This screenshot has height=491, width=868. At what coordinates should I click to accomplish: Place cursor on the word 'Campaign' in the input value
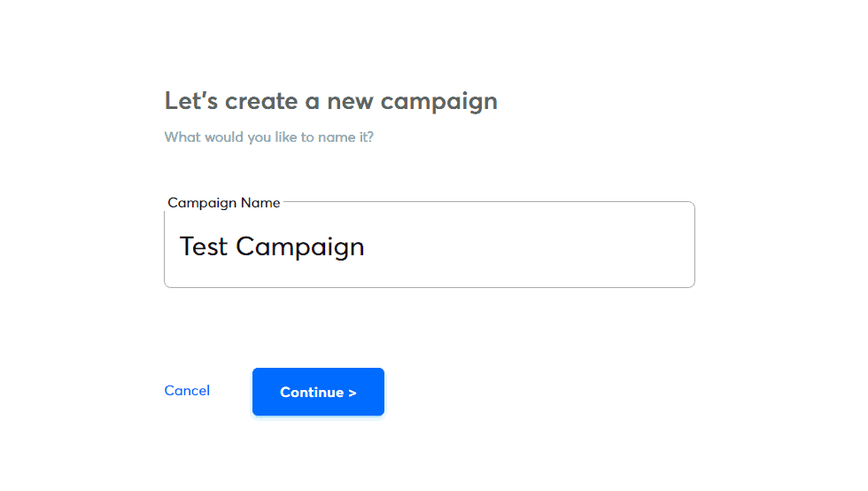[300, 247]
